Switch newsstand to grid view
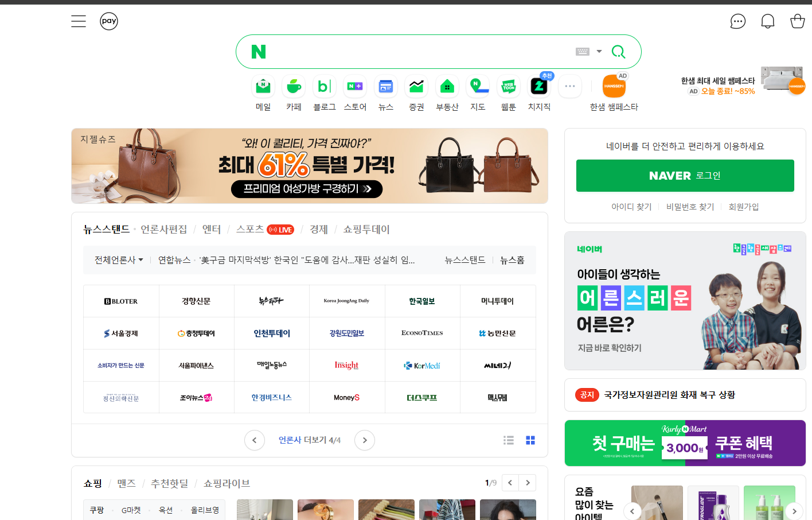 pyautogui.click(x=530, y=440)
